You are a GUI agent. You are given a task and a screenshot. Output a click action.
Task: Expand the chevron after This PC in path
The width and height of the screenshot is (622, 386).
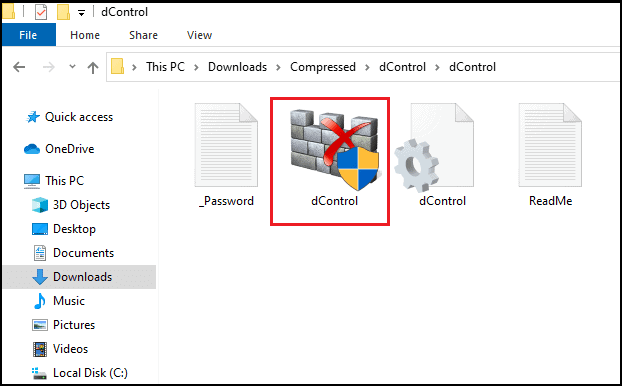tap(196, 67)
